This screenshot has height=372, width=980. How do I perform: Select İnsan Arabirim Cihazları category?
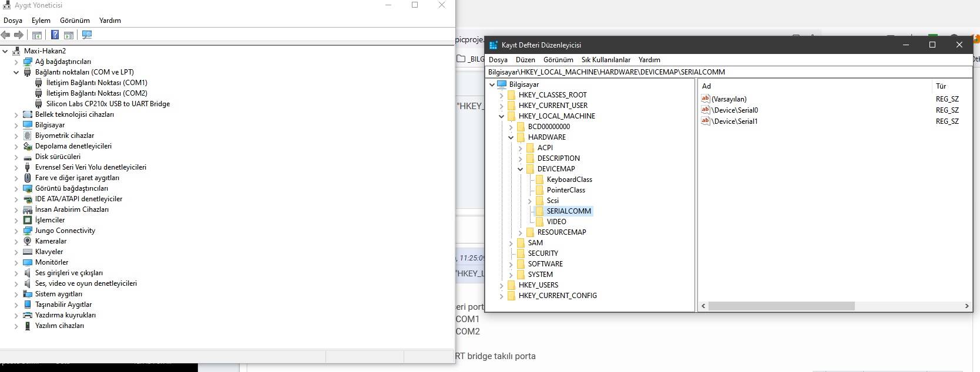[72, 209]
